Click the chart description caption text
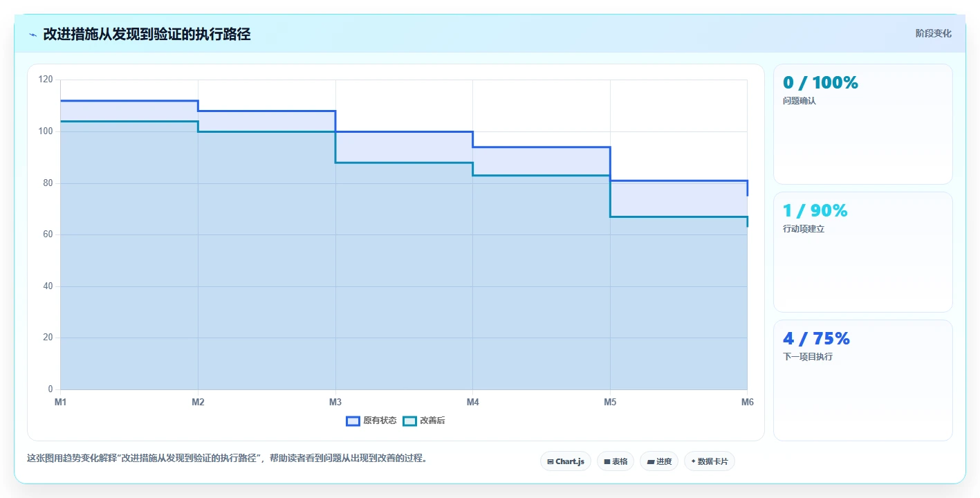 [227, 458]
